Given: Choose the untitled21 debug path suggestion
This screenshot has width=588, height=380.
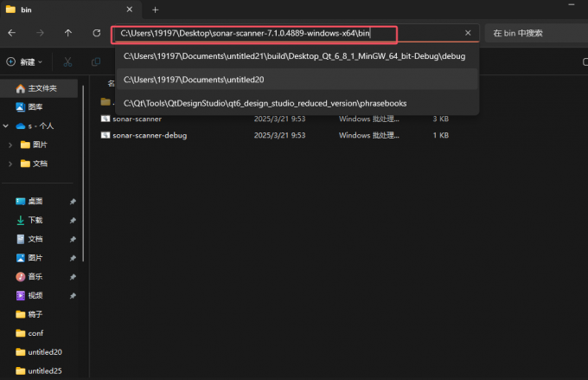Looking at the screenshot, I should (297, 56).
